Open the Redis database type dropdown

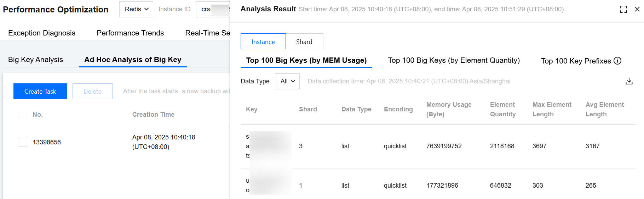(x=136, y=9)
